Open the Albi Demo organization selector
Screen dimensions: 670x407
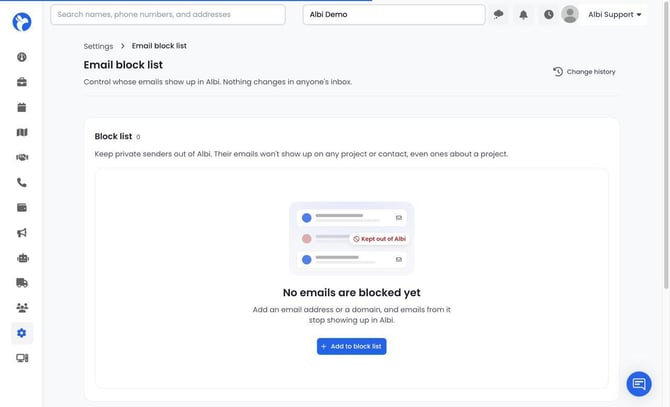(x=394, y=15)
